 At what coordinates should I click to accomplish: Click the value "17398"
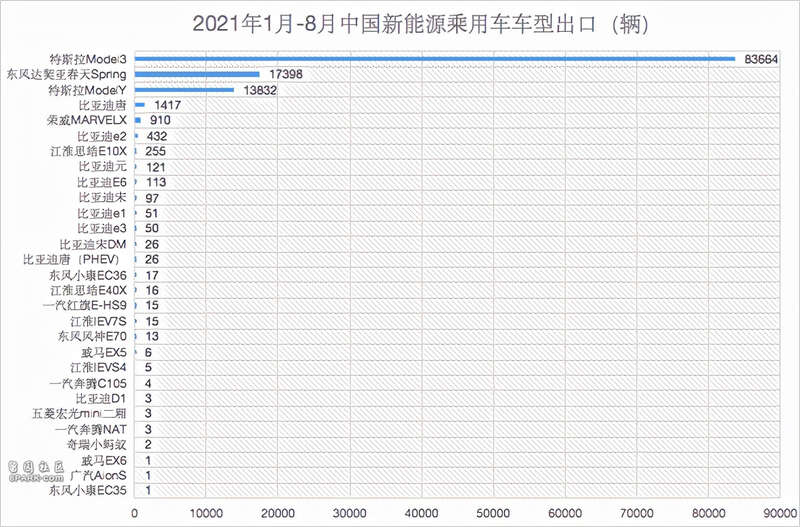[x=286, y=74]
